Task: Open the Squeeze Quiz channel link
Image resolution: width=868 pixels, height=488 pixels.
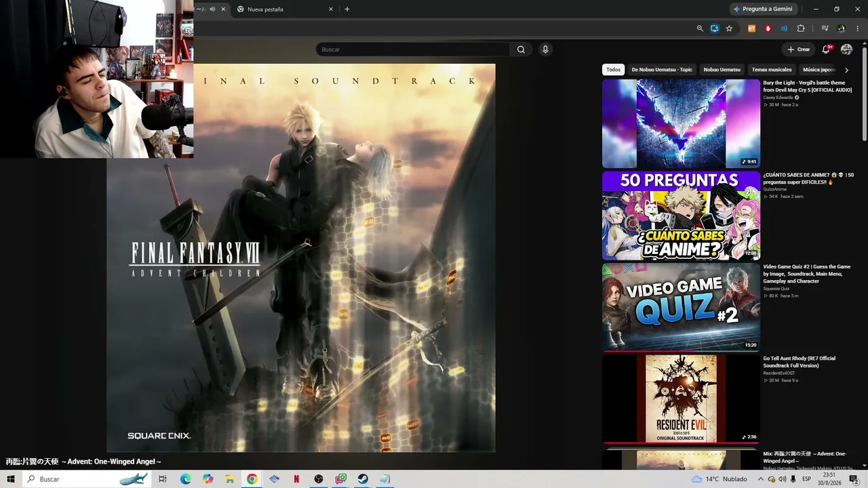Action: tap(776, 289)
